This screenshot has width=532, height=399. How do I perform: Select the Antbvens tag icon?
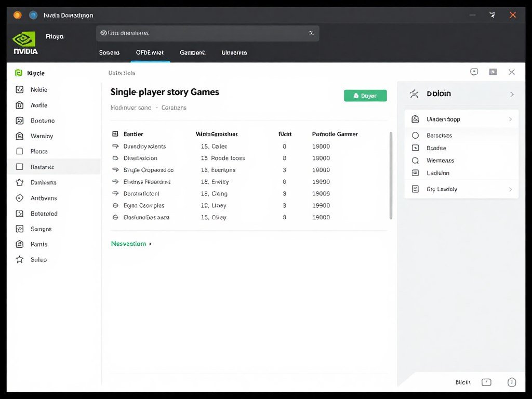pos(18,198)
